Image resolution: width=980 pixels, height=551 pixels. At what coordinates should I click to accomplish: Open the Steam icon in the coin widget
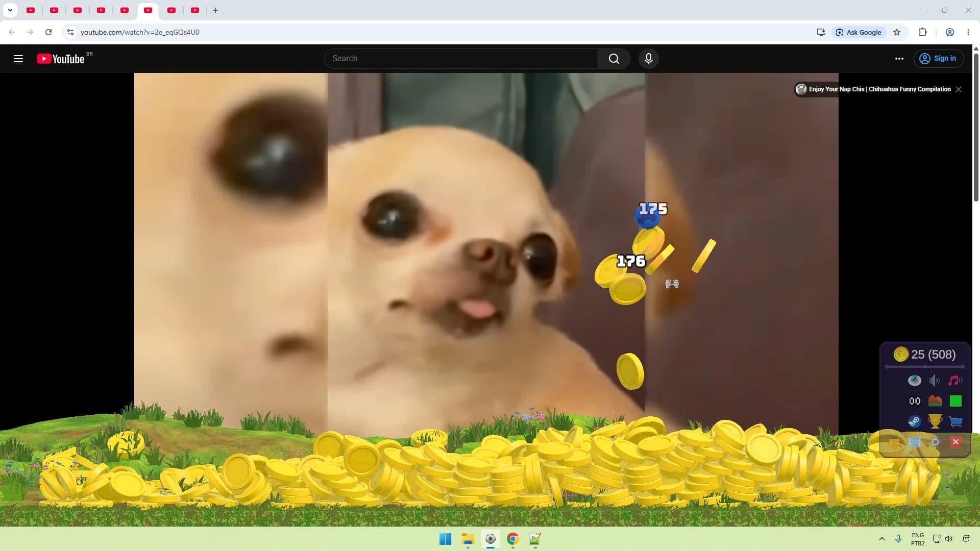coord(914,421)
